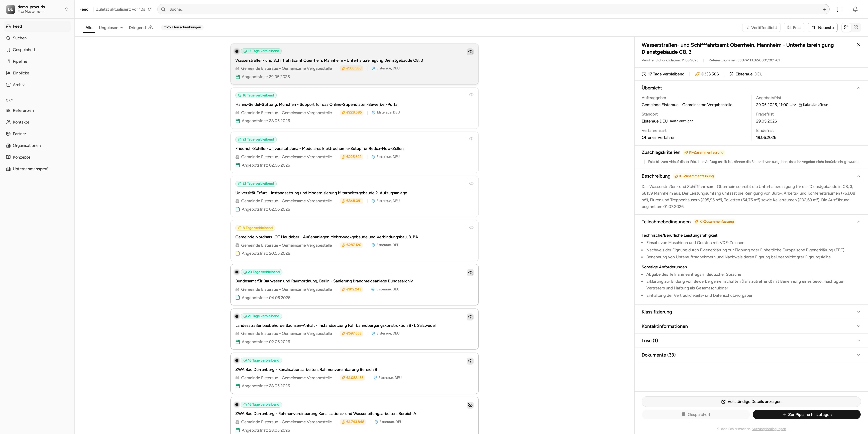
Task: Open the Hanns-Seidel-Stiftung tender title
Action: click(317, 104)
